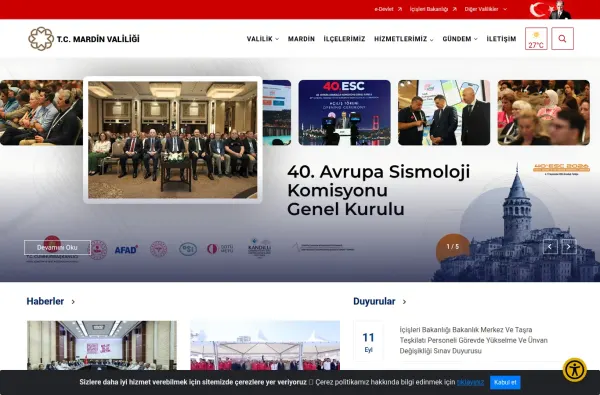Expand the Diğer Valilikler dropdown
600x395 pixels.
486,9
